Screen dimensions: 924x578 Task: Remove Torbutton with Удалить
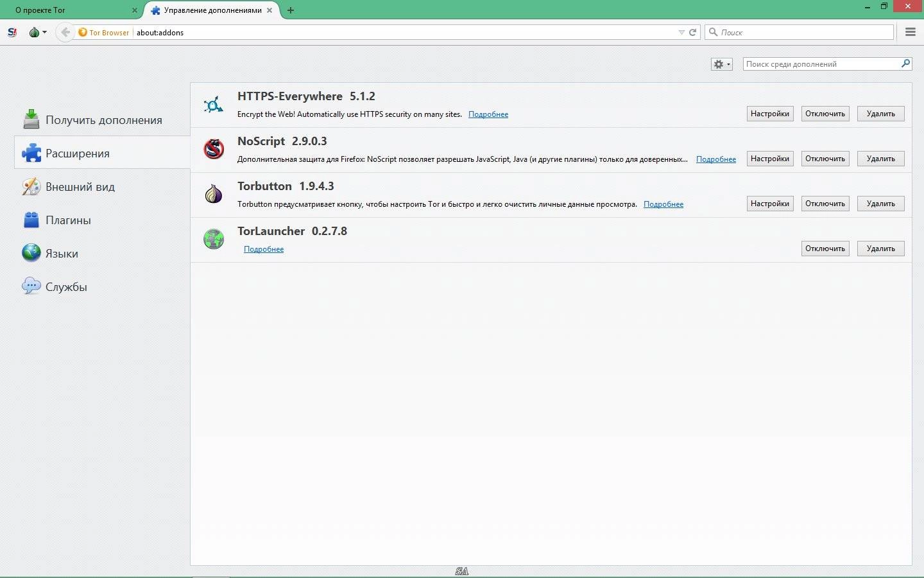(881, 204)
